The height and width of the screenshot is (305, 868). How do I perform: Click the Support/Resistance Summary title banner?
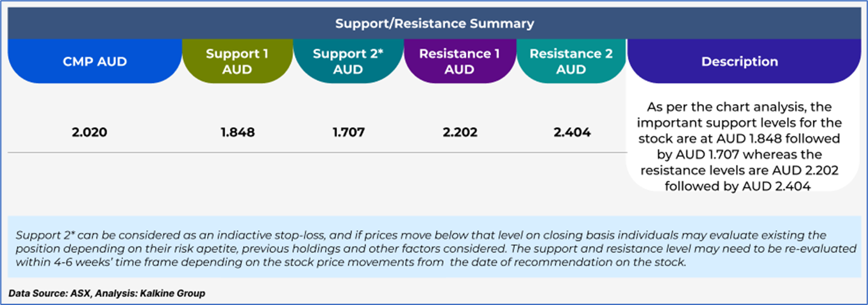[x=434, y=24]
